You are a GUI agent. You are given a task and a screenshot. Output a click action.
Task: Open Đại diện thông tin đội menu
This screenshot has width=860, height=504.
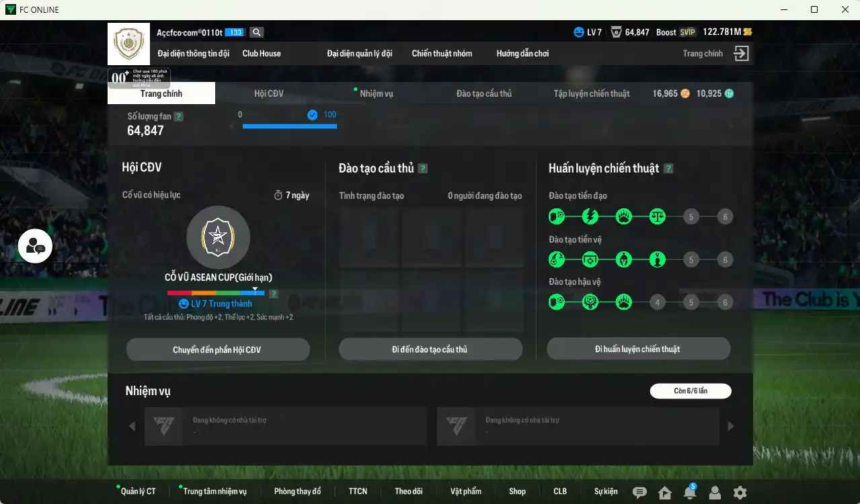click(x=194, y=53)
